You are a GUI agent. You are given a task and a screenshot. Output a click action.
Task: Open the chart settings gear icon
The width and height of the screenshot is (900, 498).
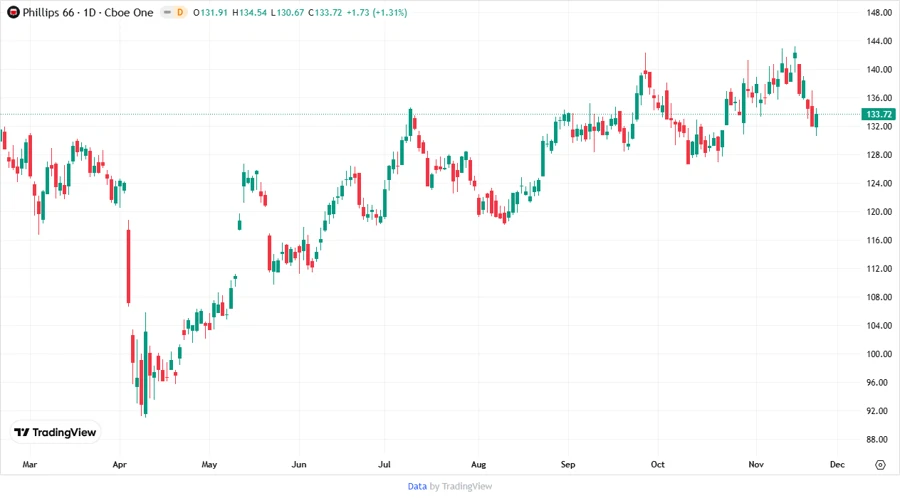click(880, 465)
